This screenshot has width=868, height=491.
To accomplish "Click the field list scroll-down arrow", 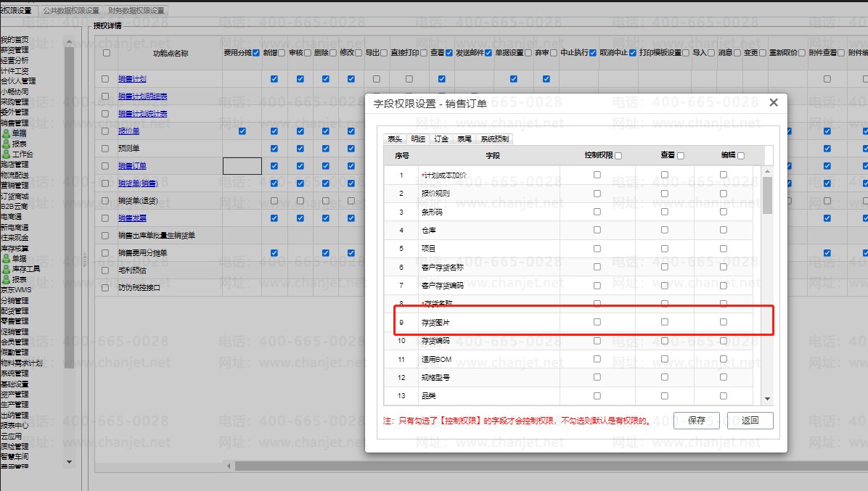I will (767, 399).
